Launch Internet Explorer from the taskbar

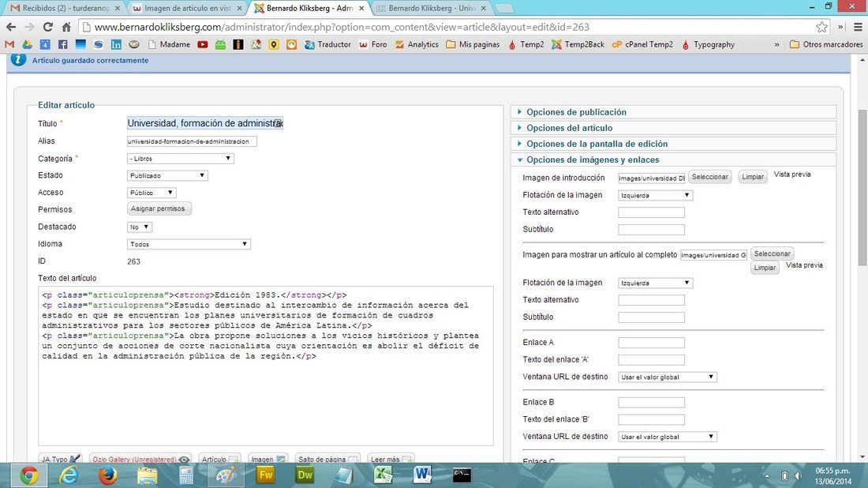[69, 475]
